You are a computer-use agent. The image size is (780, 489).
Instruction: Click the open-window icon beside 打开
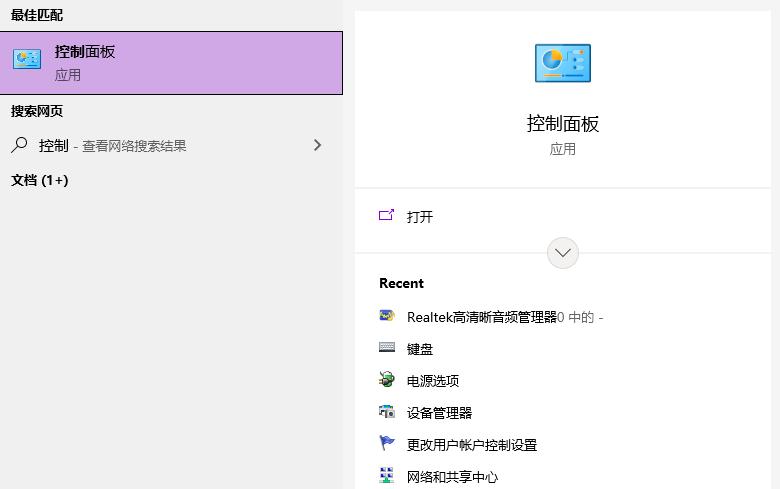click(x=387, y=215)
